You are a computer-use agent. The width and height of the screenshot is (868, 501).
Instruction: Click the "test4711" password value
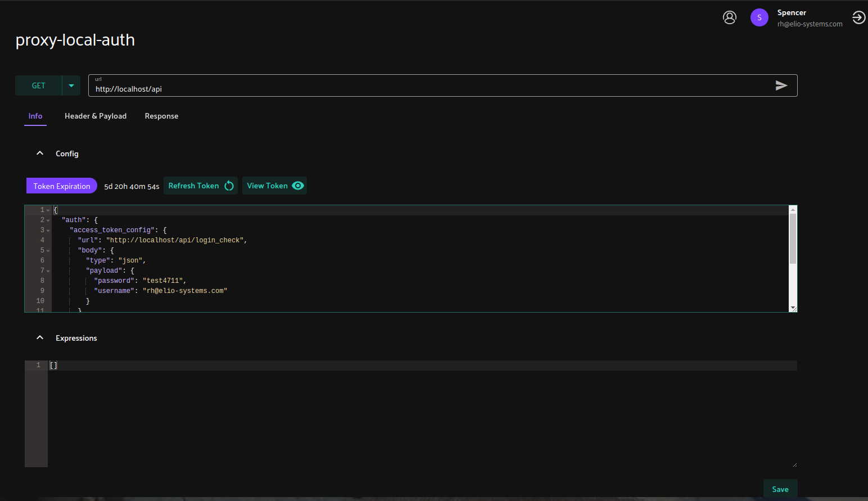[x=162, y=281]
